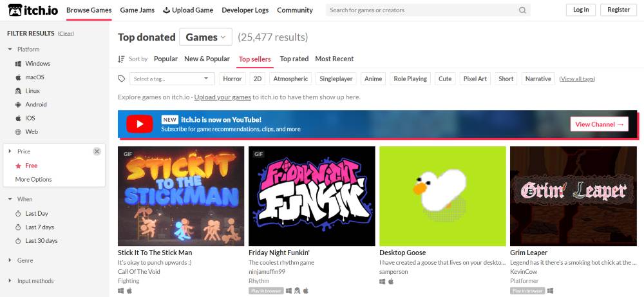Filter by the Singleplayer tag
Viewport: 644px width, 297px height.
(336, 79)
